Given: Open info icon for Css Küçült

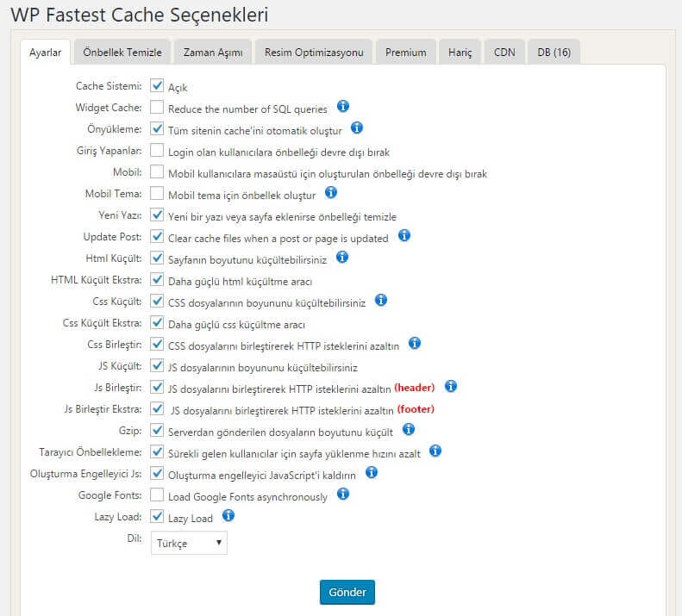Looking at the screenshot, I should (381, 300).
